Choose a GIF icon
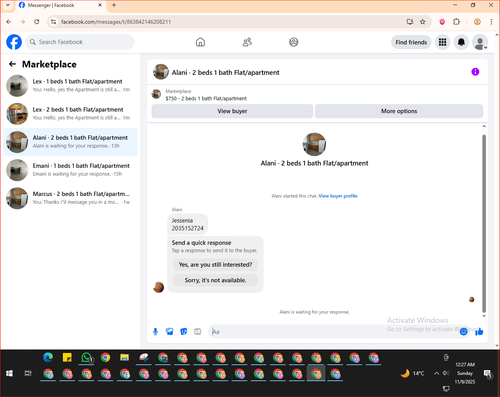 [x=198, y=331]
